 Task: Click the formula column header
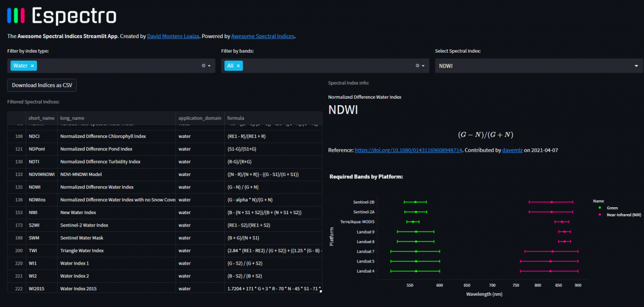click(x=236, y=118)
